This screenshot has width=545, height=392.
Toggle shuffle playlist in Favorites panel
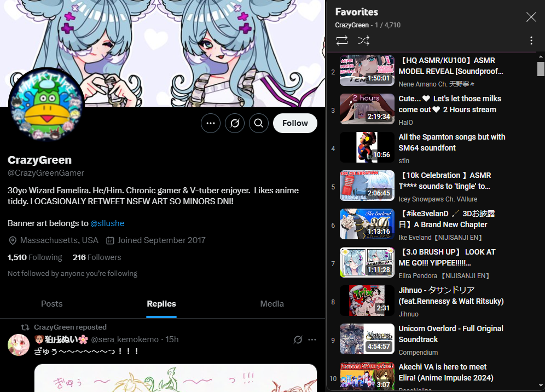coord(363,41)
